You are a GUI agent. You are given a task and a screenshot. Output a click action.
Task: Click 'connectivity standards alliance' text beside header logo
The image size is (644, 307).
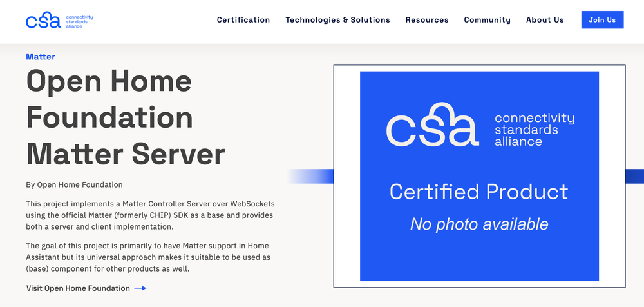click(x=79, y=20)
